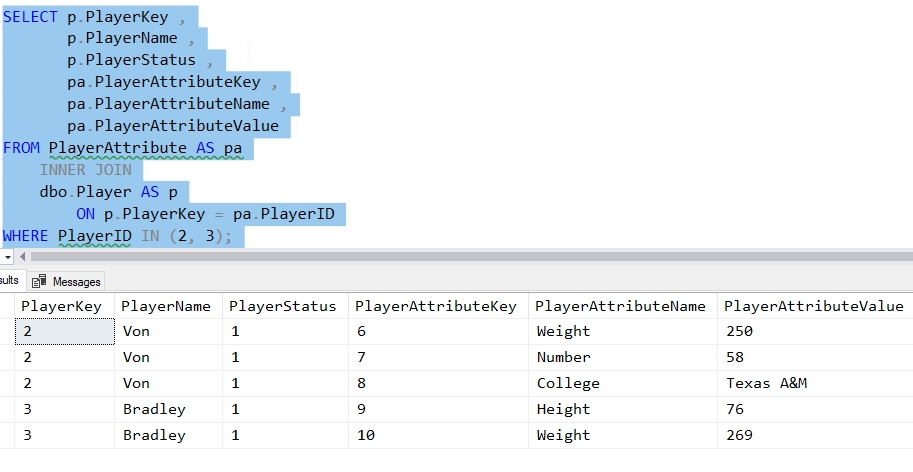Select the PlayerKey column header

coord(65,306)
